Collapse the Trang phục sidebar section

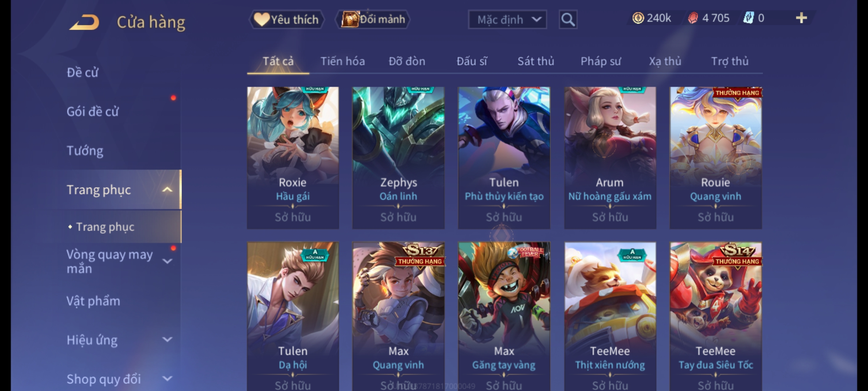[167, 190]
